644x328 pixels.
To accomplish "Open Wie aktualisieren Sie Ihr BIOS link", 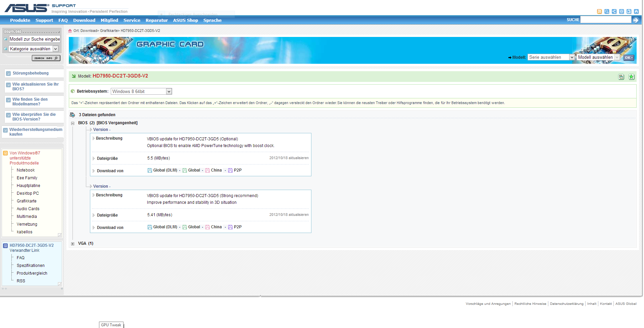I will click(x=36, y=87).
